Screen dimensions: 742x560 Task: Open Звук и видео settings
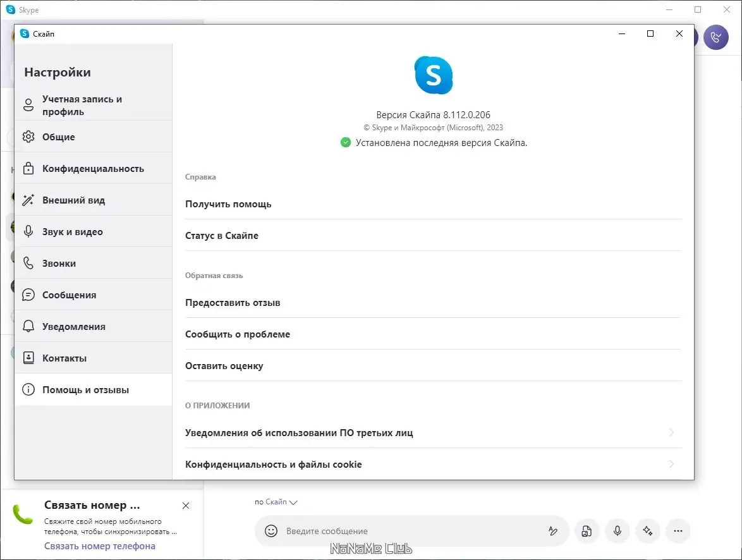tap(93, 231)
